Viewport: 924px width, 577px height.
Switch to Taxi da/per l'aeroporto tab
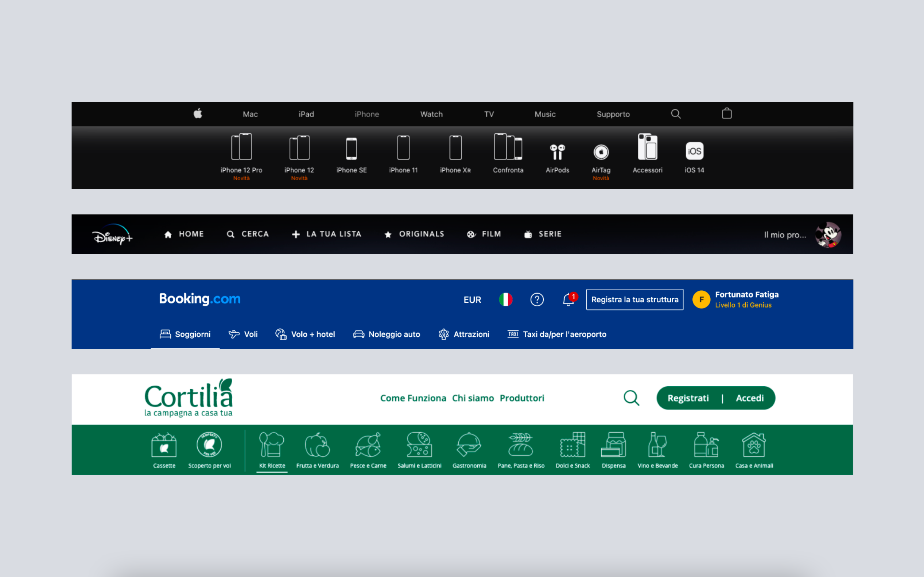[x=557, y=334]
